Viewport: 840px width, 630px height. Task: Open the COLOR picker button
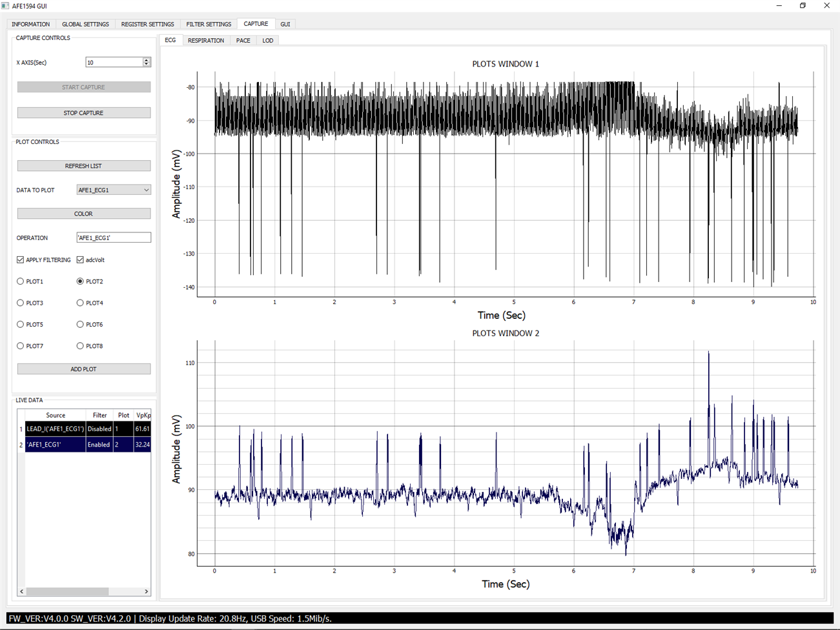point(84,214)
